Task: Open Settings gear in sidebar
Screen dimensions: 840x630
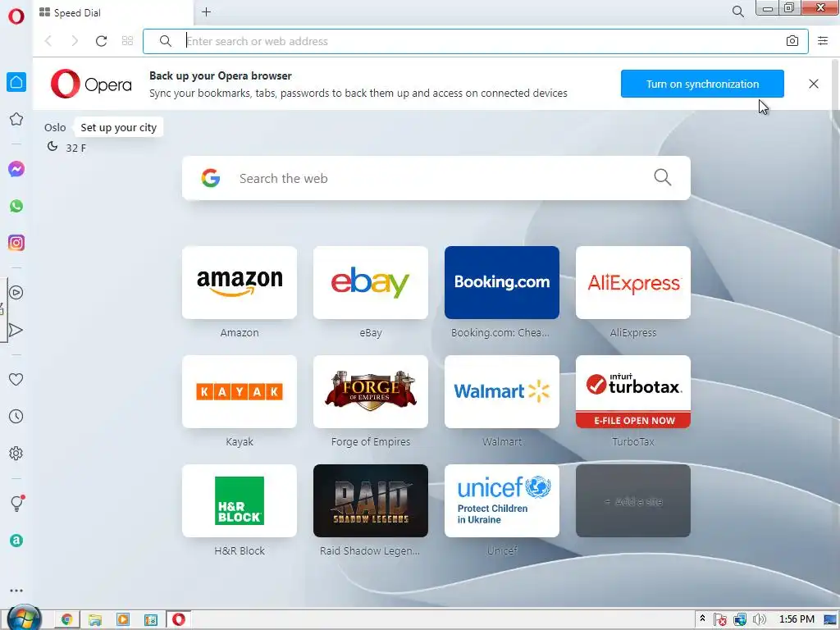Action: (16, 453)
